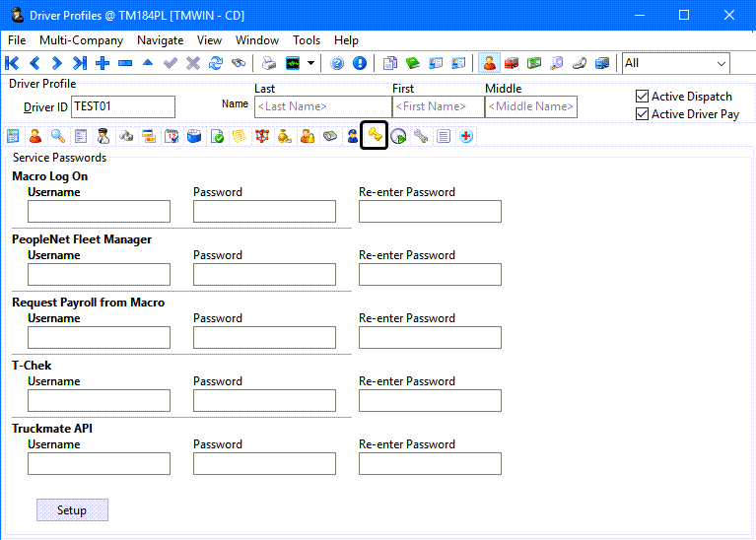Click the Macro Log On Username field
The image size is (756, 540).
(99, 211)
